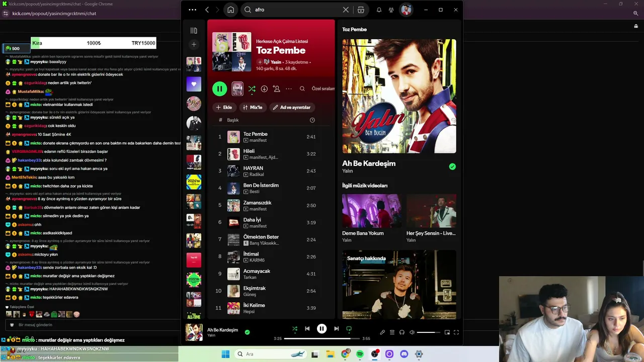644x362 pixels.
Task: Open now-playing album art in bottom bar
Action: click(194, 332)
